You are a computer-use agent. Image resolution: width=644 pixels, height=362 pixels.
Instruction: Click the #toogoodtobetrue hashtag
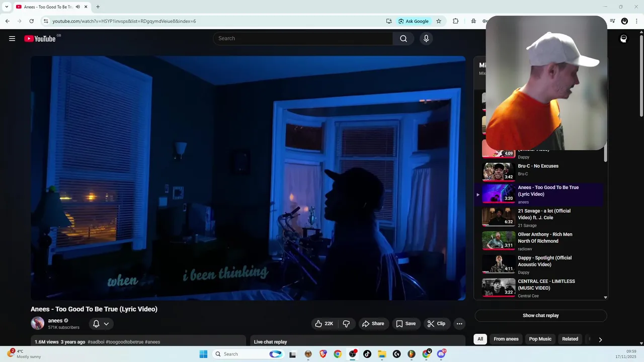124,342
